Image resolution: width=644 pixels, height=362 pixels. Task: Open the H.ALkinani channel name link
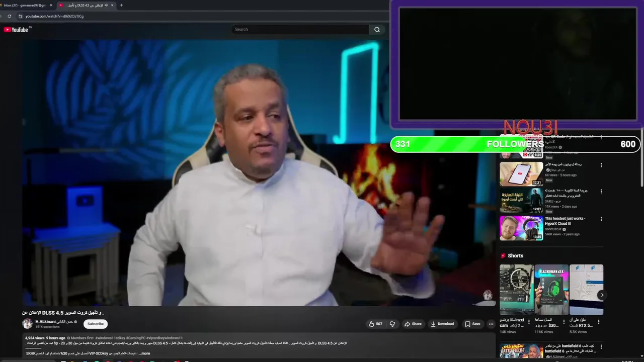54,322
